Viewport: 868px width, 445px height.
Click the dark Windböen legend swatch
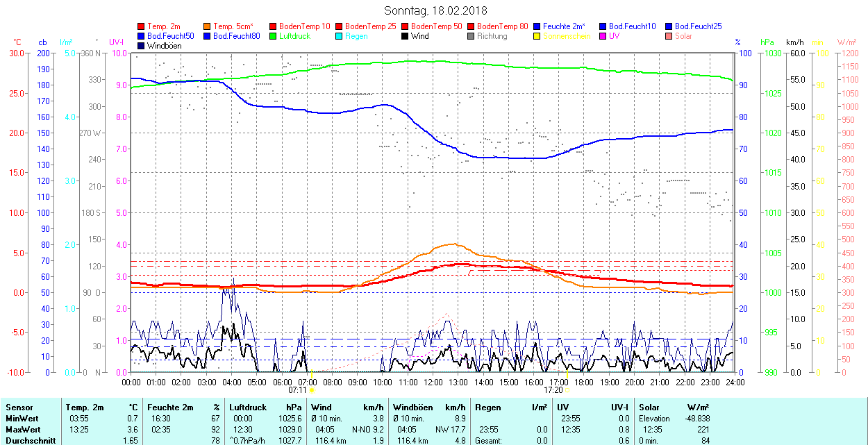(142, 46)
